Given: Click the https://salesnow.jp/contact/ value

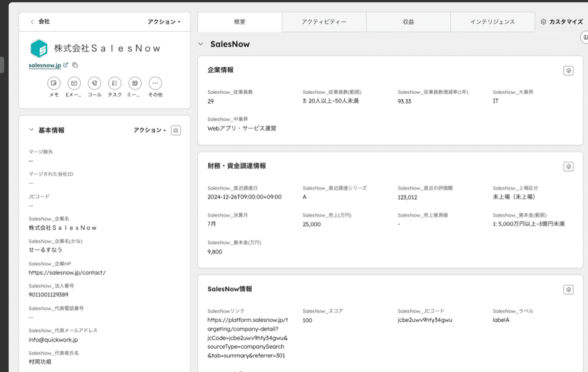Looking at the screenshot, I should (x=67, y=273).
